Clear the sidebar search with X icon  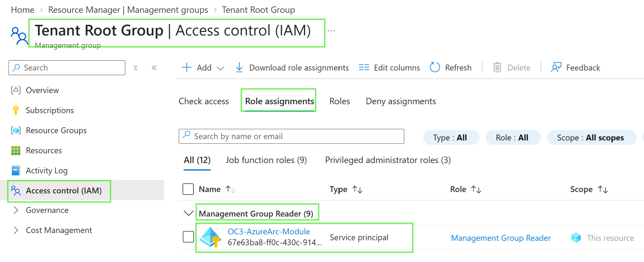[136, 68]
